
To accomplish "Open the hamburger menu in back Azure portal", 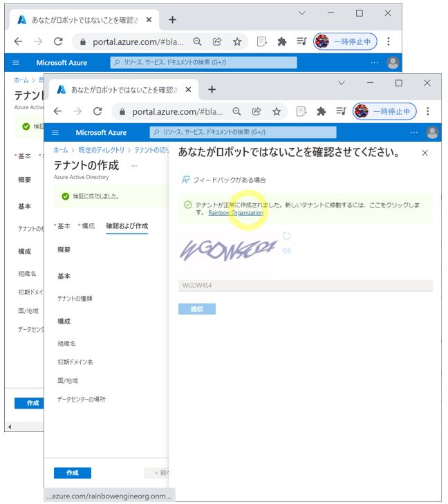I will click(16, 63).
